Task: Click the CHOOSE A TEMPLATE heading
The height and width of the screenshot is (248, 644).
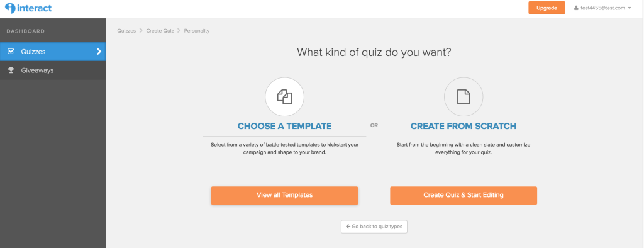Action: 285,127
